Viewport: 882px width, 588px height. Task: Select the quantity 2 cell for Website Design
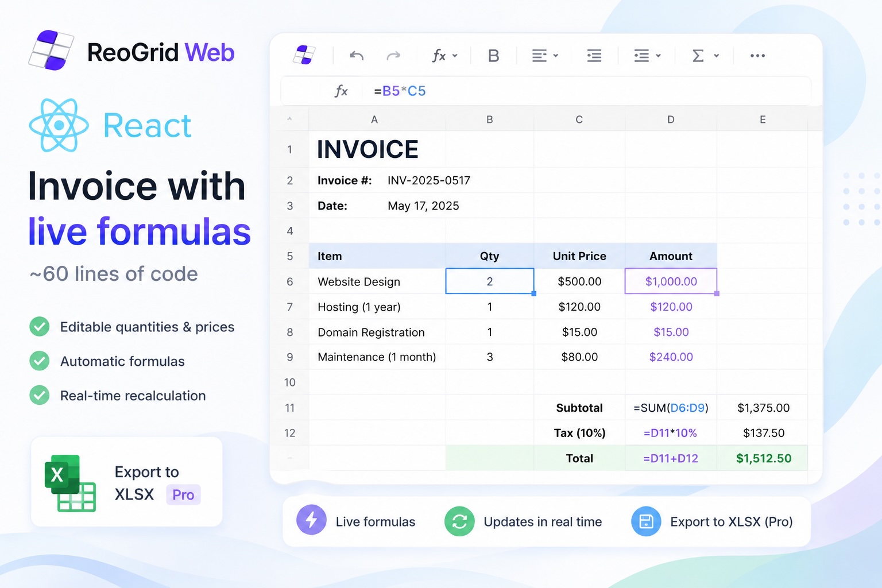tap(490, 281)
